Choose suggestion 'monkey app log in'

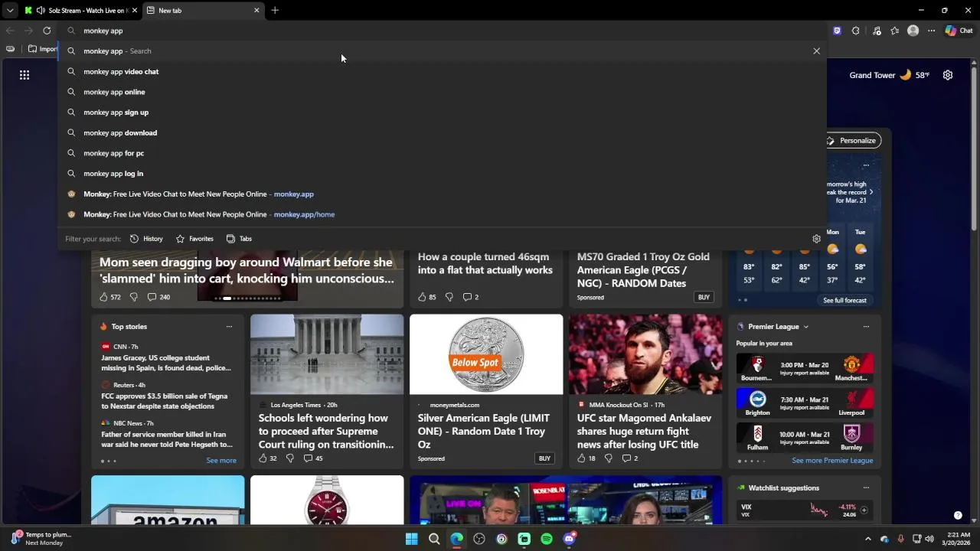(x=443, y=174)
